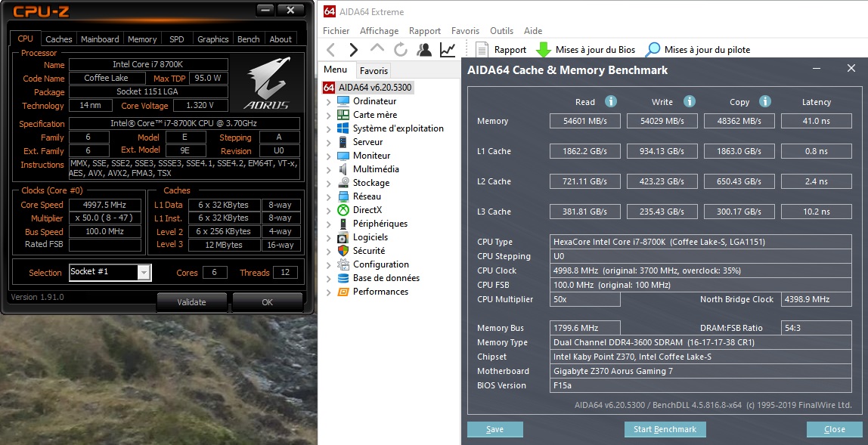Screen dimensions: 868x445
Task: Open the Outils menu in AIDA64
Action: tap(501, 31)
